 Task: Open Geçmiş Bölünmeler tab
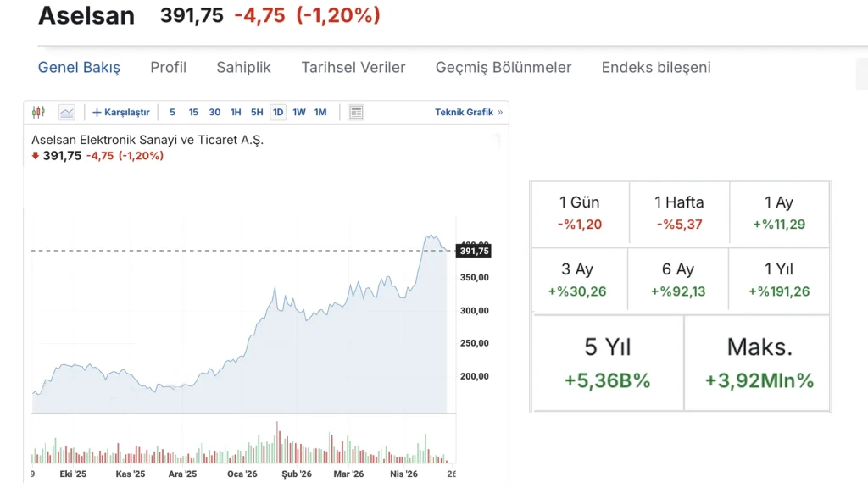click(x=504, y=67)
